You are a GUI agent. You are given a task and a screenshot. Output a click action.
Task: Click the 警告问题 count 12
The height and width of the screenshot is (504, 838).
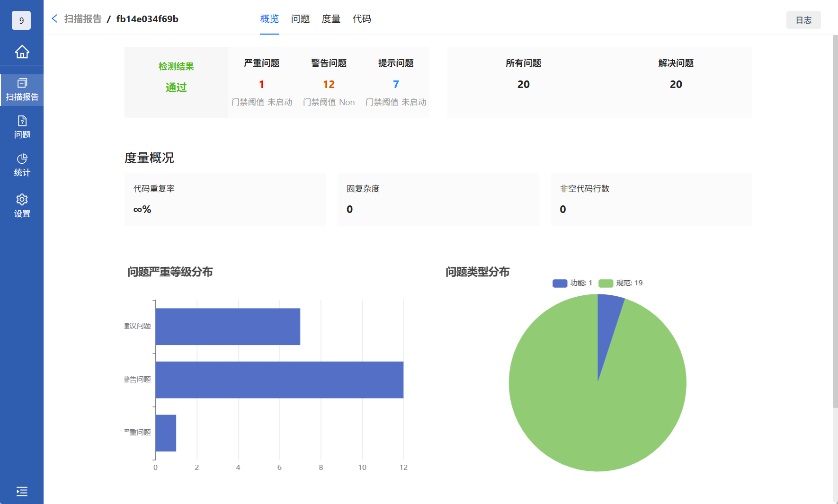click(x=329, y=84)
